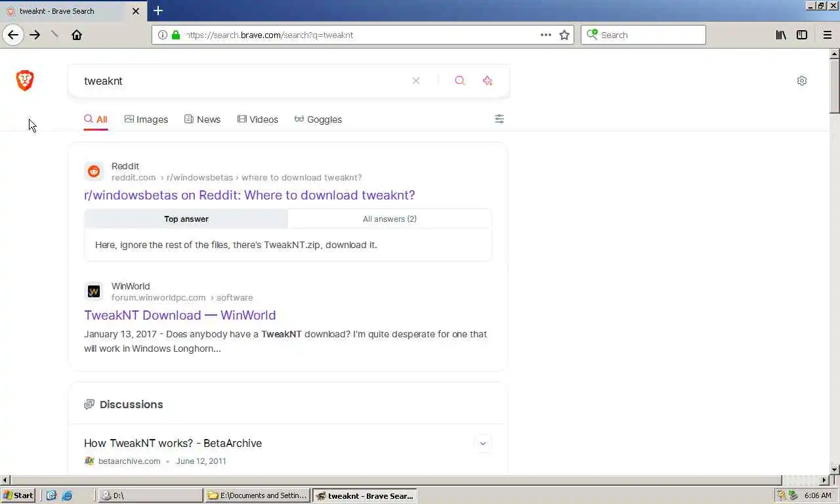Clear the tweaknt search query
This screenshot has width=840, height=504.
(416, 81)
